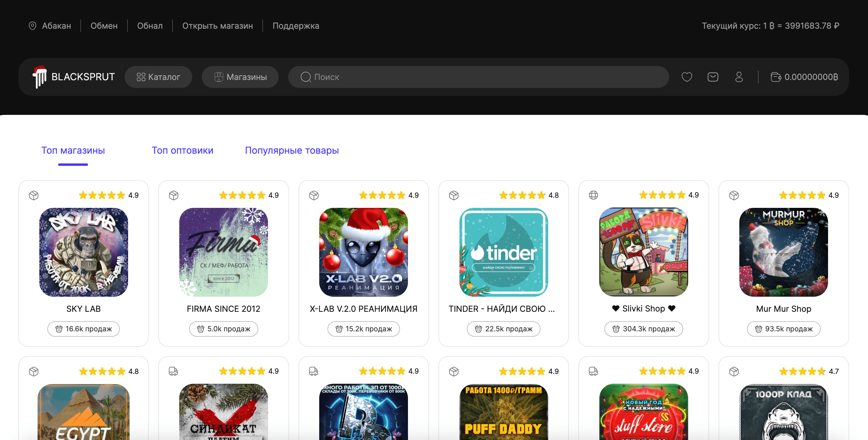Viewport: 868px width, 440px height.
Task: Click the 93.5k продаж badge
Action: (784, 329)
